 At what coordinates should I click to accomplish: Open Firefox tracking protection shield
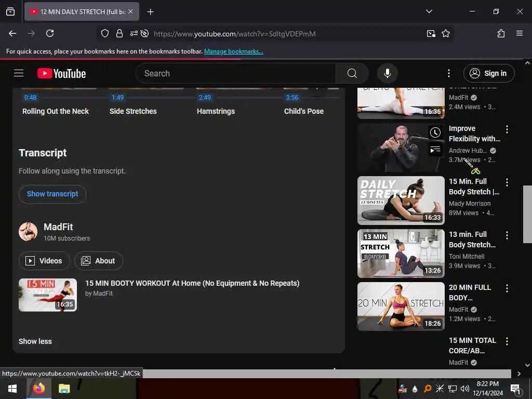coord(105,33)
